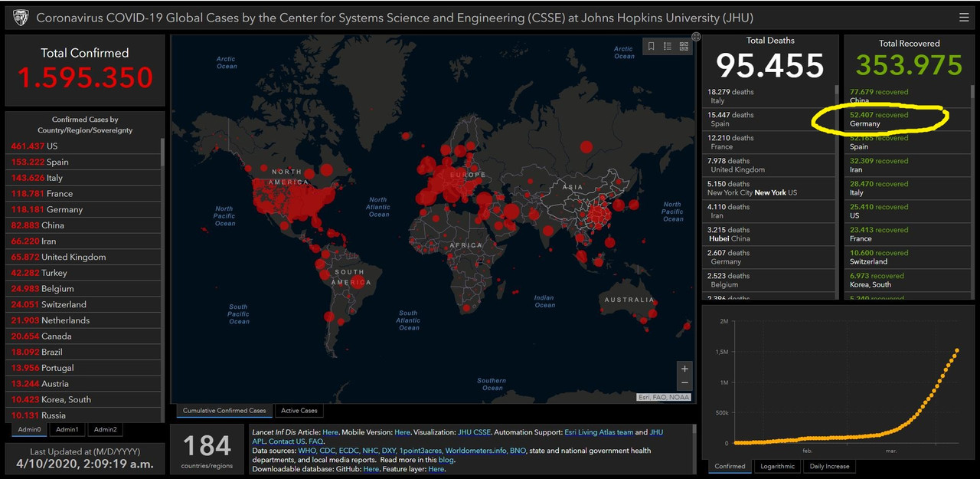This screenshot has height=479, width=980.
Task: Open the WHO data source link
Action: pyautogui.click(x=309, y=451)
